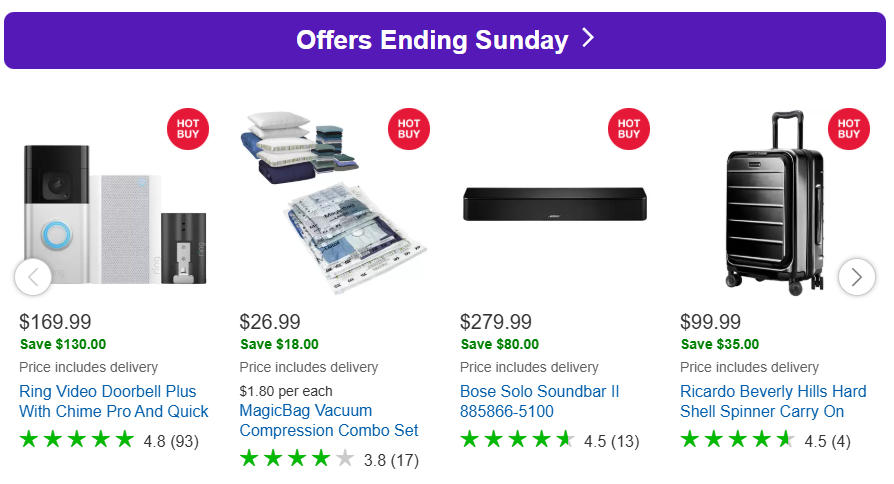The image size is (894, 484).
Task: Open the Offers Ending Sunday banner
Action: pyautogui.click(x=432, y=40)
